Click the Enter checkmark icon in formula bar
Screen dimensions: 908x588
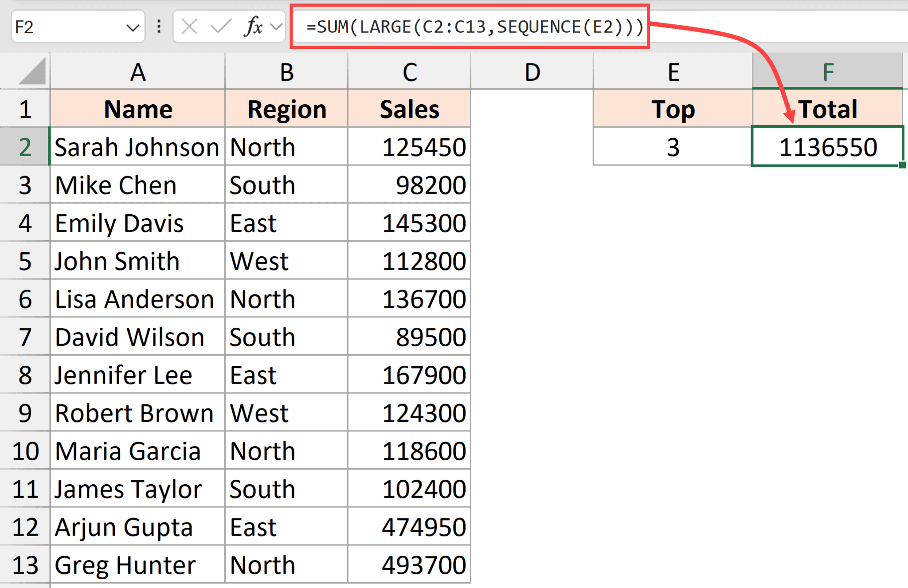221,27
